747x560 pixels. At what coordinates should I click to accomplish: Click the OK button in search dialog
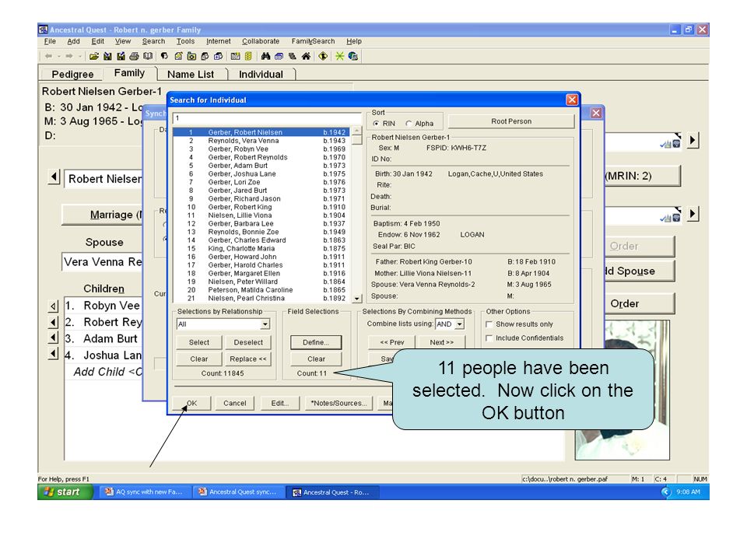(x=191, y=404)
